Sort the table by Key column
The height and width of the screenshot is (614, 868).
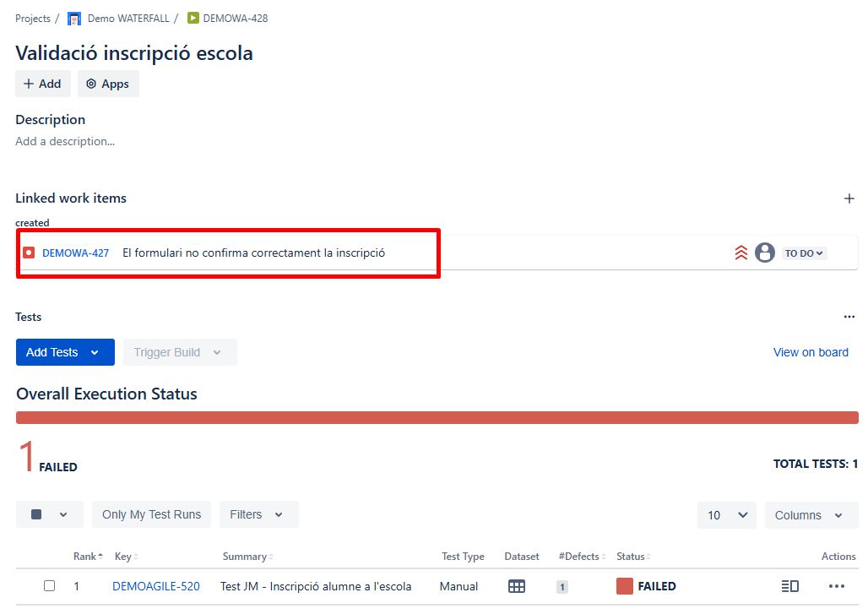click(x=126, y=557)
